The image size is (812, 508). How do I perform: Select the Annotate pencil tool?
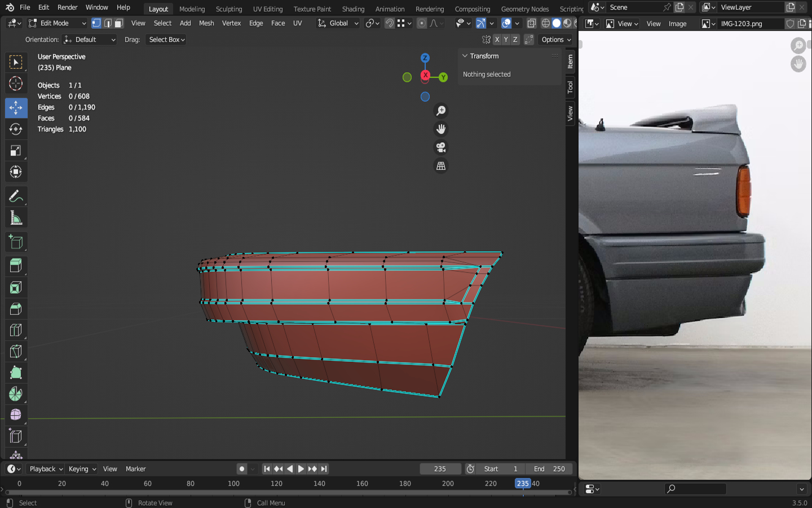coord(16,196)
